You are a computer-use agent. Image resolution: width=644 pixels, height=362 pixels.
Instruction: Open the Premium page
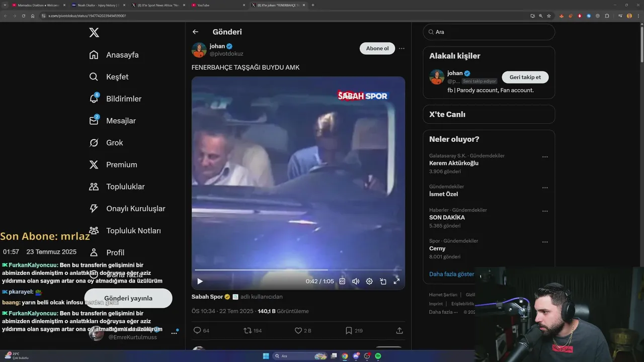pyautogui.click(x=113, y=164)
